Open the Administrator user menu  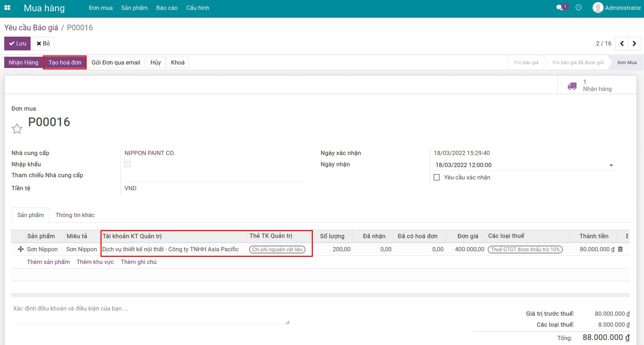[x=617, y=8]
